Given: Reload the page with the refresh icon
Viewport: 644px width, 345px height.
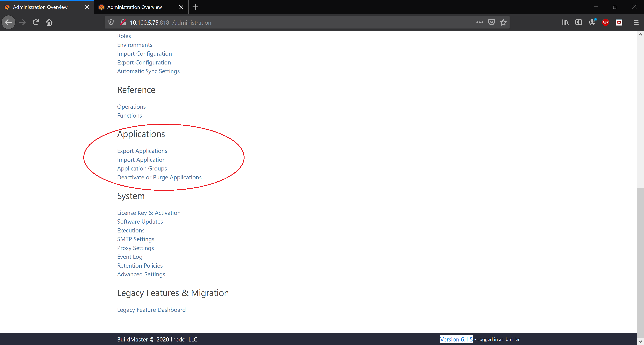Looking at the screenshot, I should tap(36, 22).
